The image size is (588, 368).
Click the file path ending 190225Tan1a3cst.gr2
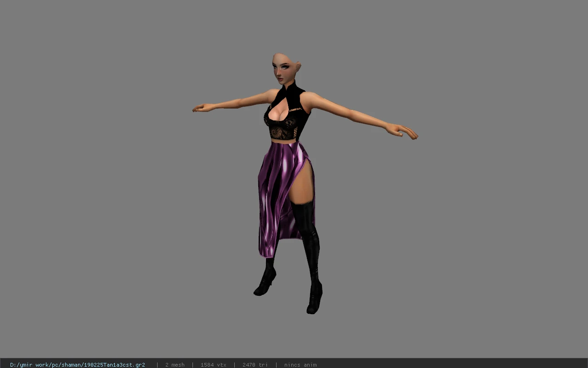[78, 365]
